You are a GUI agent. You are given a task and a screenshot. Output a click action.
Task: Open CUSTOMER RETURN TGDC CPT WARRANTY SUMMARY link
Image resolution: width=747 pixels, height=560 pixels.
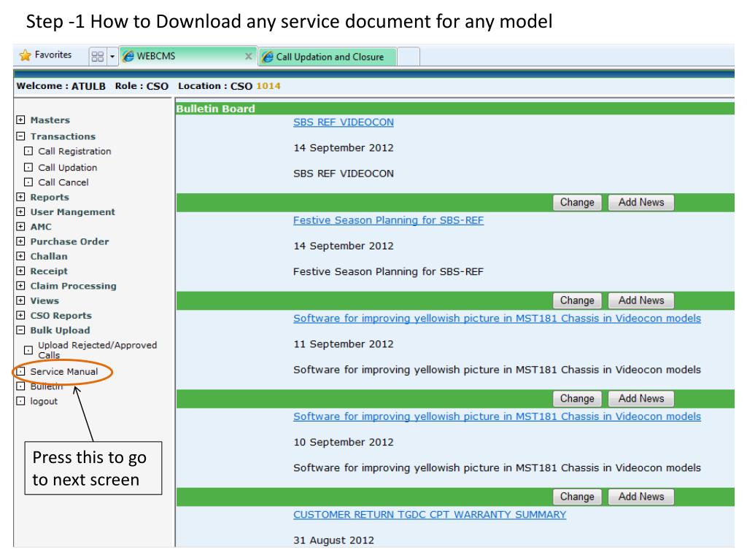tap(430, 514)
